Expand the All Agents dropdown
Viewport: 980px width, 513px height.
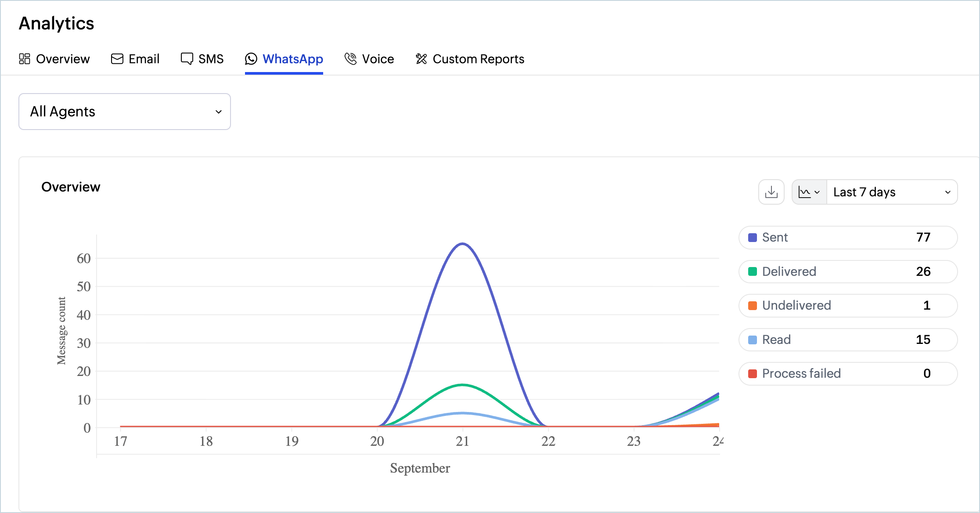[125, 112]
